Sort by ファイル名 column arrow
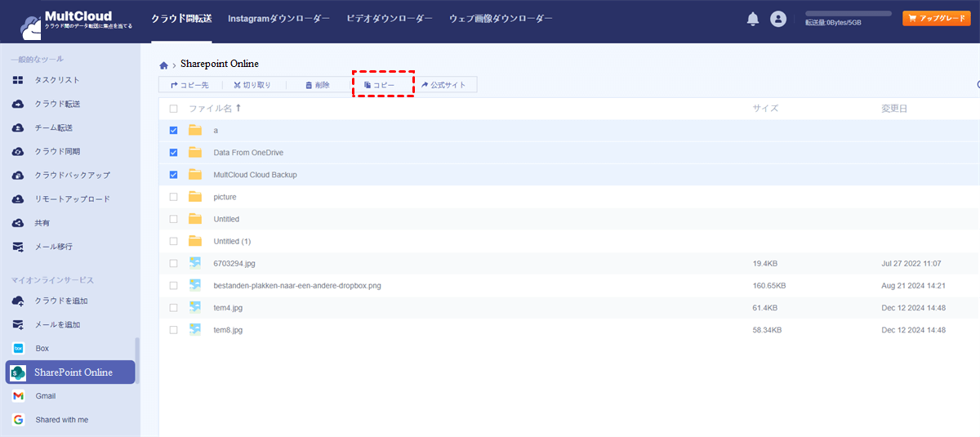The height and width of the screenshot is (437, 980). (238, 108)
